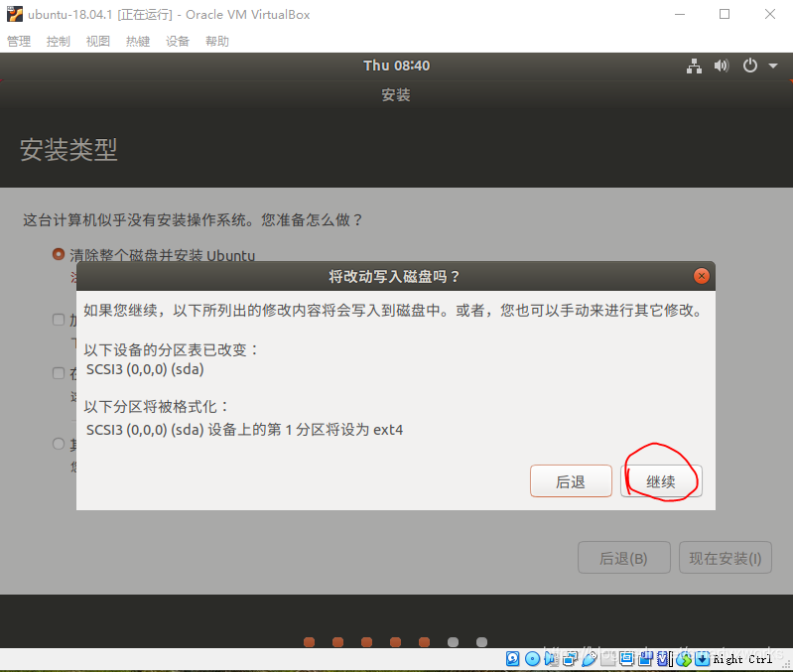This screenshot has height=672, width=793.
Task: Click the dimmed 现在安装(I) button
Action: [726, 558]
